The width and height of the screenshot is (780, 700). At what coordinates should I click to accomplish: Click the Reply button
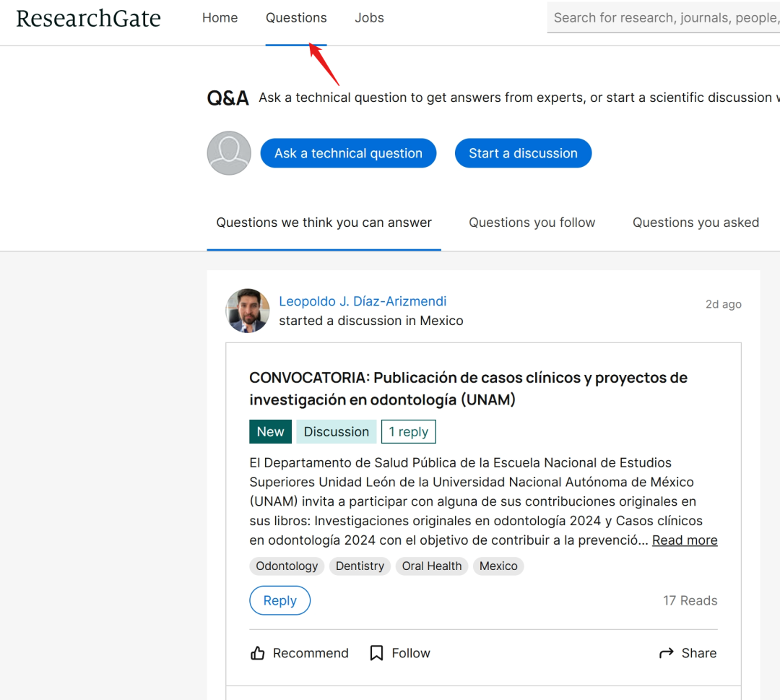click(x=280, y=600)
